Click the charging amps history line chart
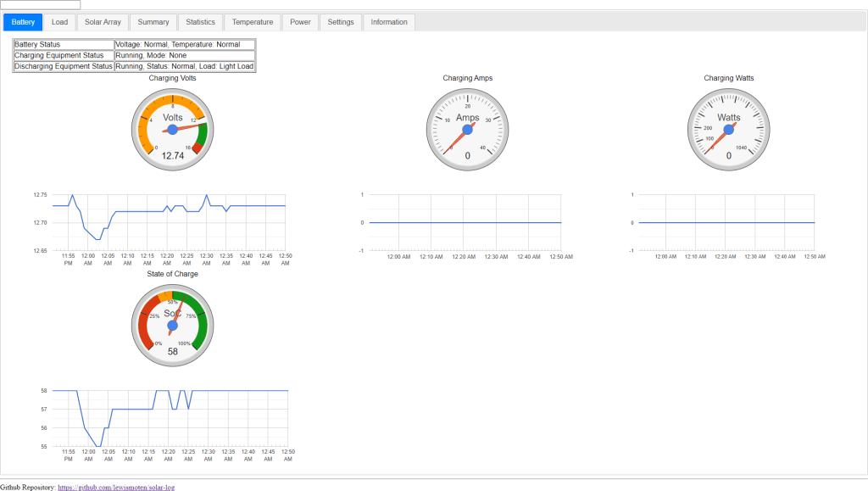868x491 pixels. point(465,222)
